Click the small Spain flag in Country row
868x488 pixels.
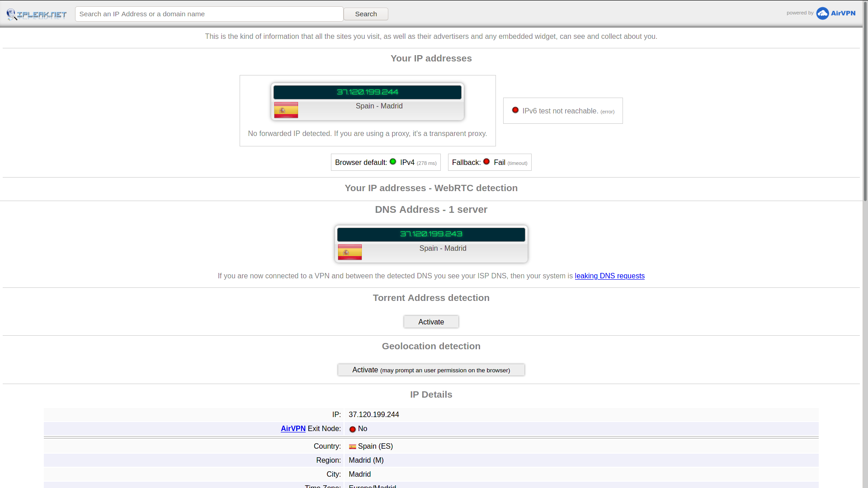click(x=353, y=446)
